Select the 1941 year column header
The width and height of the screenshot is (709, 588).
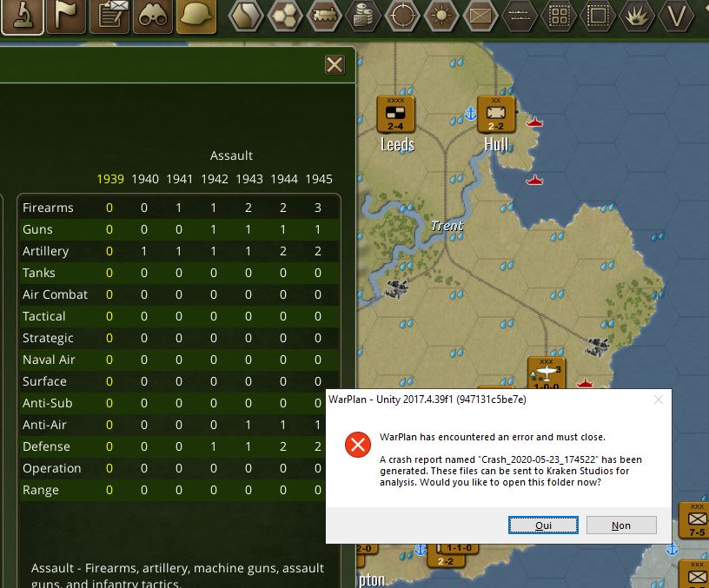(x=180, y=179)
